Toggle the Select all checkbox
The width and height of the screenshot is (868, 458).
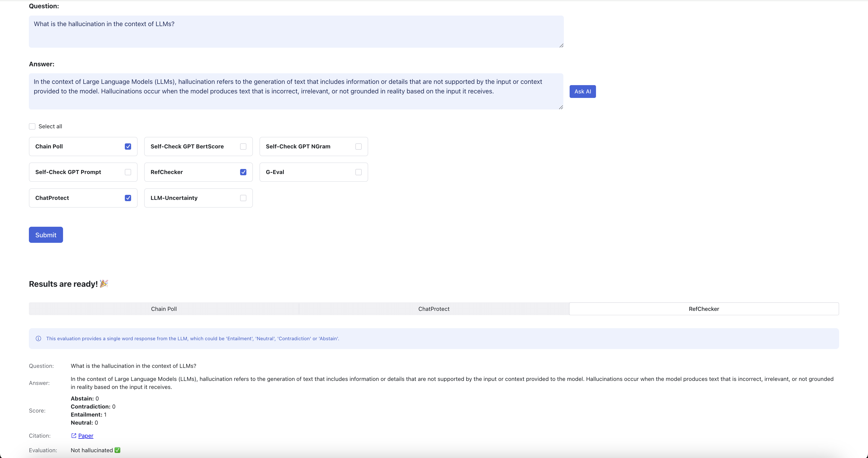(x=32, y=126)
